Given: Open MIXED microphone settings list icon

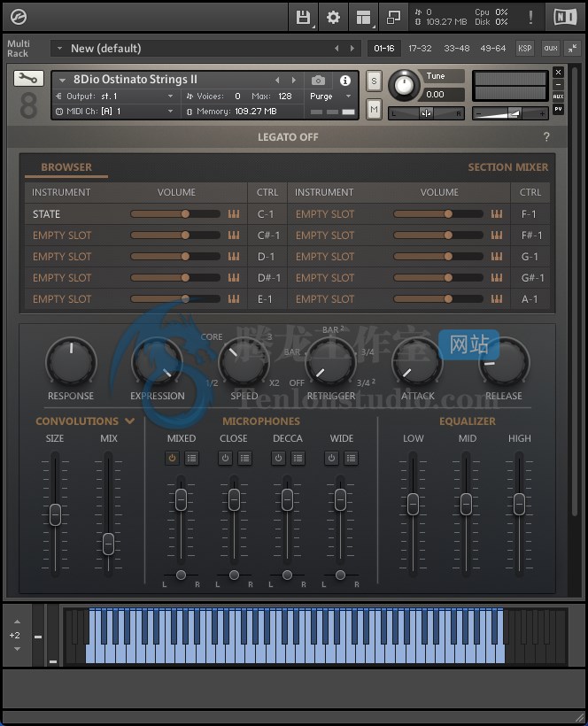Looking at the screenshot, I should coord(191,459).
